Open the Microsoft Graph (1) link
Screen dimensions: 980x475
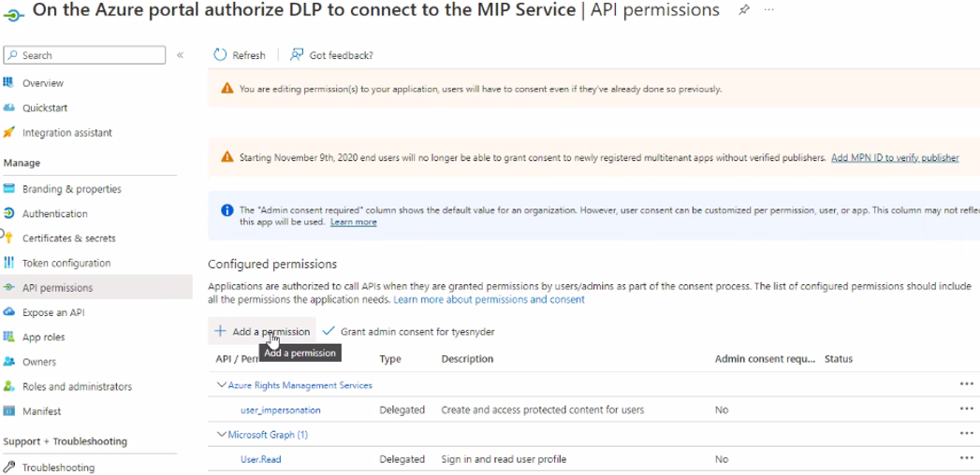[268, 435]
